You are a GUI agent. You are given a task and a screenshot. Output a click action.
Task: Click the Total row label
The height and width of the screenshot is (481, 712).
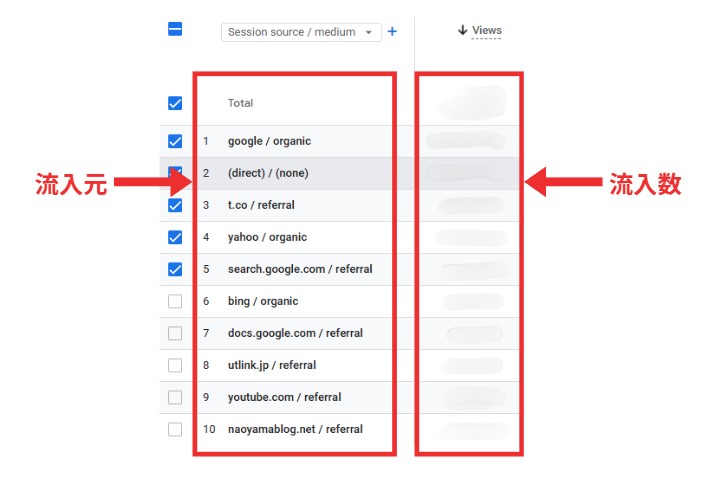[x=240, y=103]
